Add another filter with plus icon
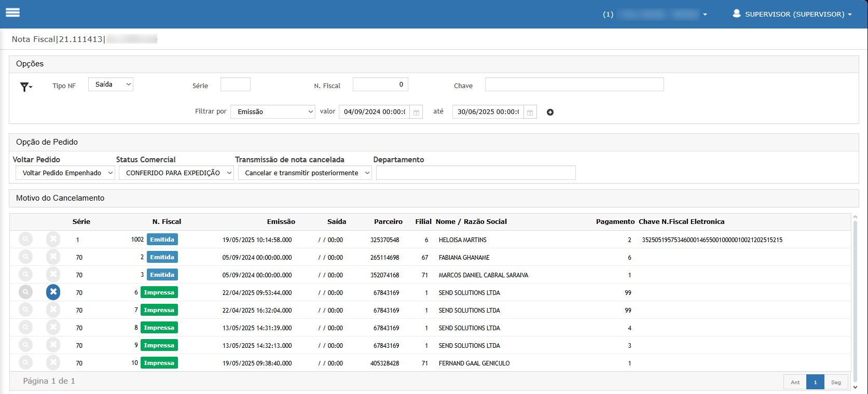Screen dimensions: 868x394 point(550,112)
